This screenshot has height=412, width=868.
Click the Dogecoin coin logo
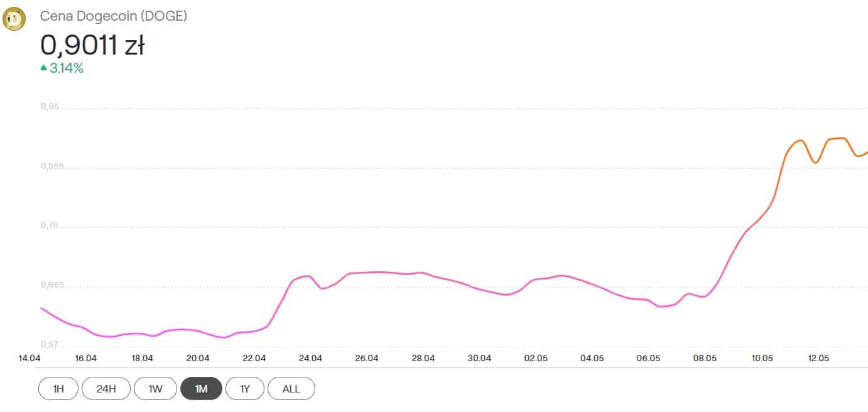coord(14,19)
